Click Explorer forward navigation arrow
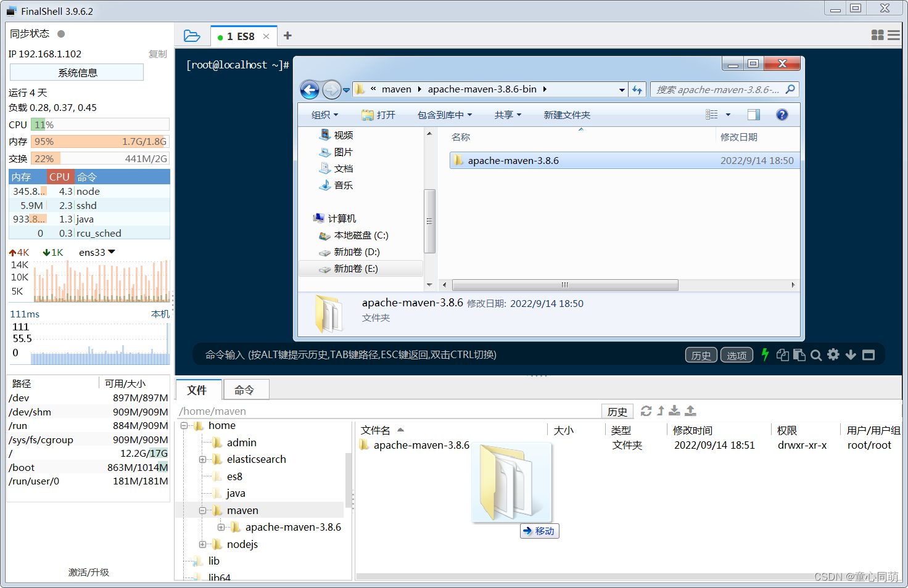The height and width of the screenshot is (588, 908). [x=331, y=90]
